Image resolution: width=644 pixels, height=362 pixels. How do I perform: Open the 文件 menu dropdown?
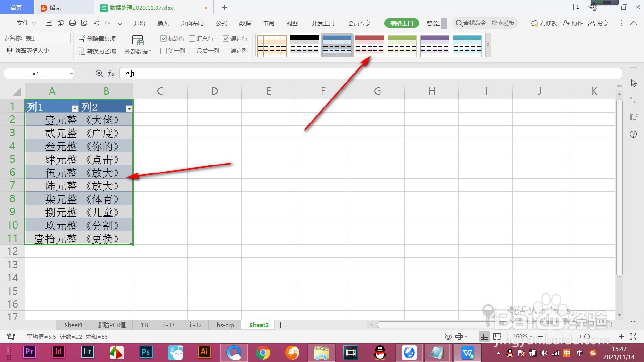coord(23,23)
